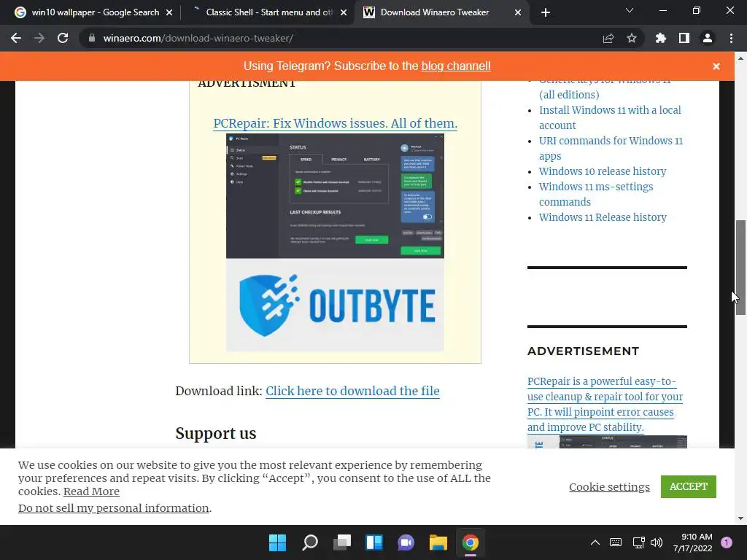Bookmark this page with the star icon
The height and width of the screenshot is (560, 747).
(632, 38)
